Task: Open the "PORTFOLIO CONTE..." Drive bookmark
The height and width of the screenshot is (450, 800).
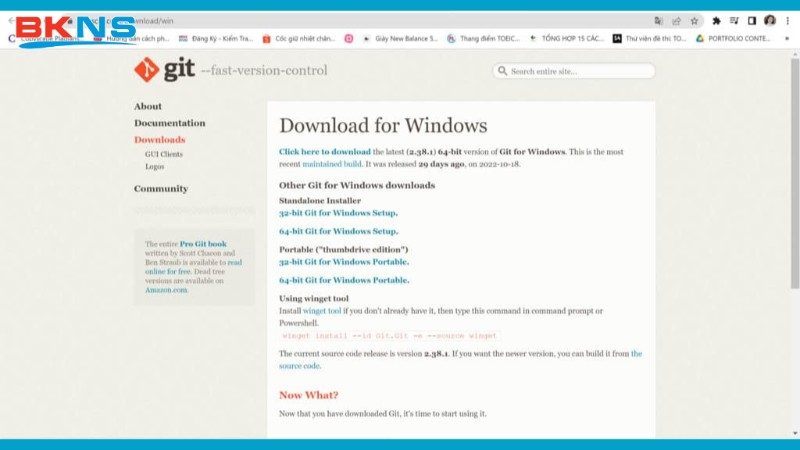Action: [x=733, y=38]
